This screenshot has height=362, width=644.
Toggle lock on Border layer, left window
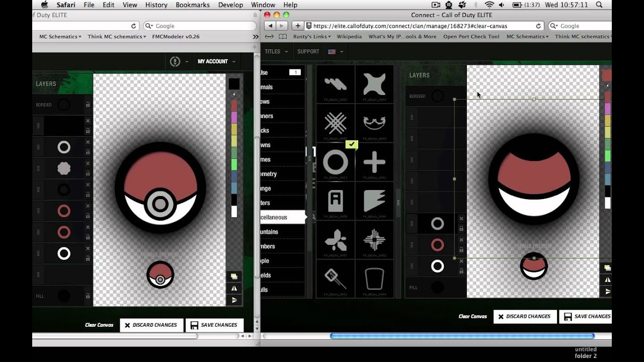(88, 105)
